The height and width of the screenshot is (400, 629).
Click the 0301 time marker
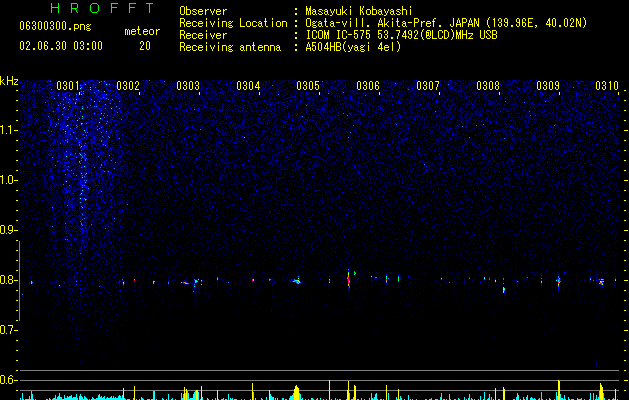click(x=68, y=86)
